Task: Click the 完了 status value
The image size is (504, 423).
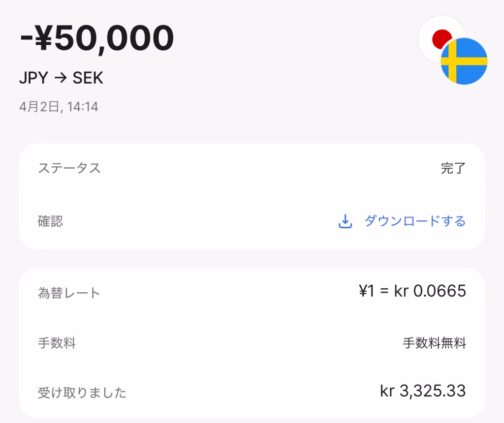Action: point(453,168)
